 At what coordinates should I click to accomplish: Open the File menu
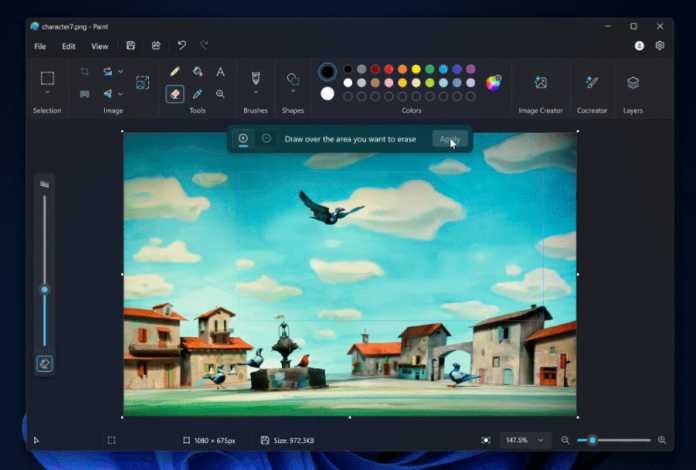(x=40, y=46)
